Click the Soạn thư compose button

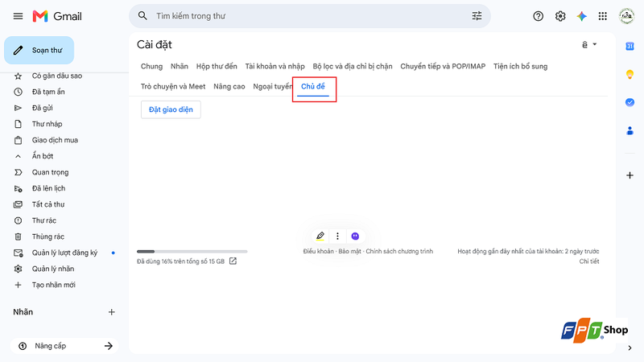(39, 50)
